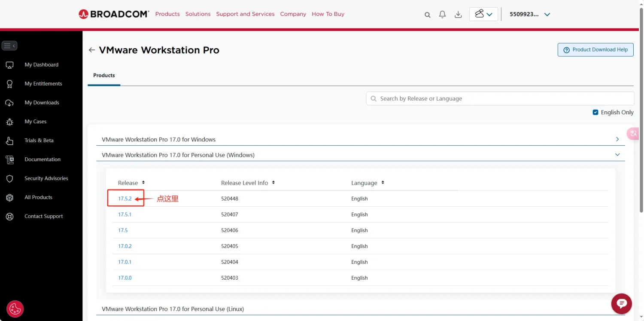The height and width of the screenshot is (321, 644).
Task: Open Trials & Beta in sidebar
Action: pos(39,141)
